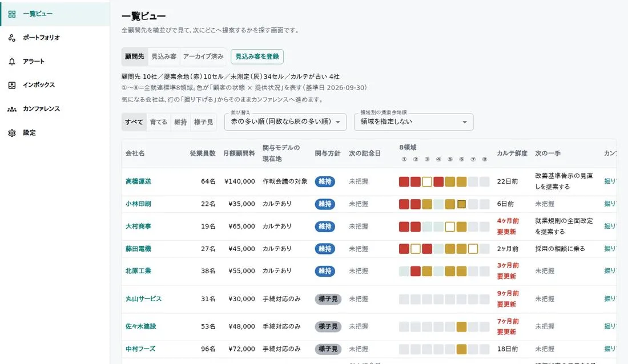Image resolution: width=628 pixels, height=364 pixels.
Task: Select the 育てる filter
Action: [159, 122]
